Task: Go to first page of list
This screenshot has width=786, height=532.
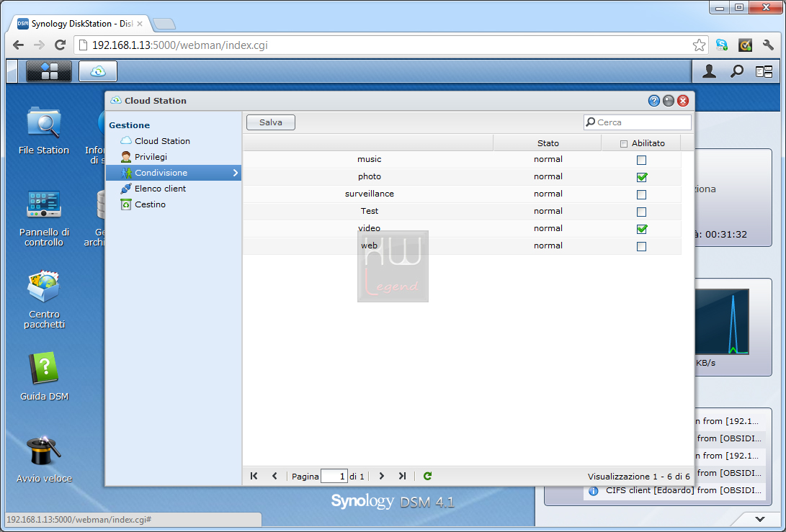Action: [254, 476]
